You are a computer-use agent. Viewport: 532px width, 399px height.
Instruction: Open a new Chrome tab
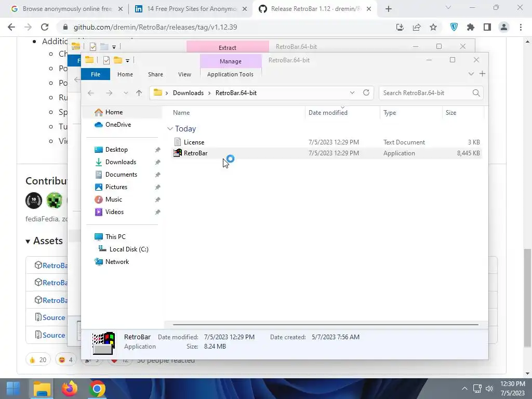tap(389, 9)
